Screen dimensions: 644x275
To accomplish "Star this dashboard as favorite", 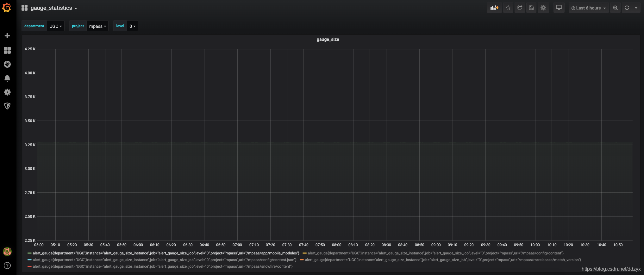I will click(508, 8).
